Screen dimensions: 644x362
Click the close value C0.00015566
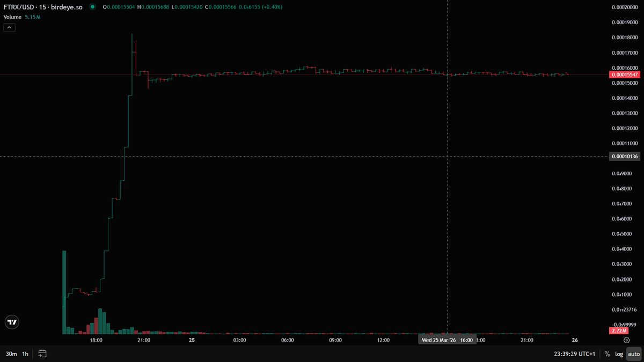tap(221, 7)
